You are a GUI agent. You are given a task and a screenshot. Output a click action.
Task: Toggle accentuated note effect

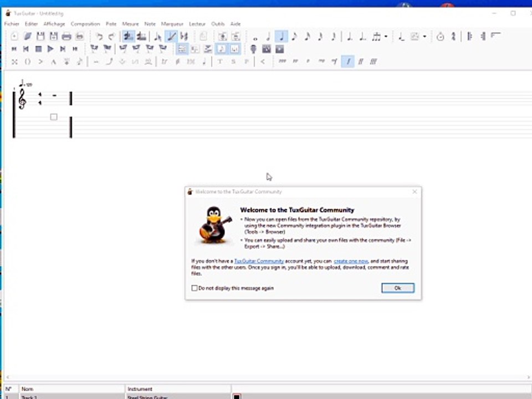pyautogui.click(x=40, y=62)
